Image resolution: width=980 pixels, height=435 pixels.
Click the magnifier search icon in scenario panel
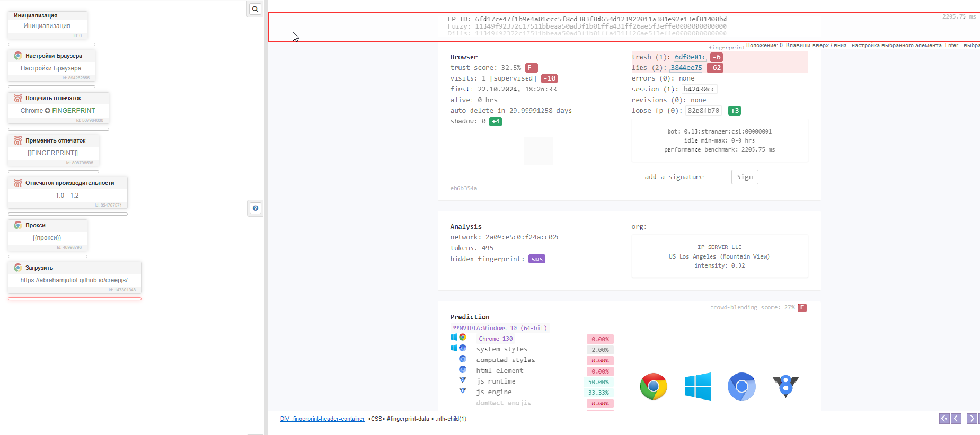click(255, 9)
